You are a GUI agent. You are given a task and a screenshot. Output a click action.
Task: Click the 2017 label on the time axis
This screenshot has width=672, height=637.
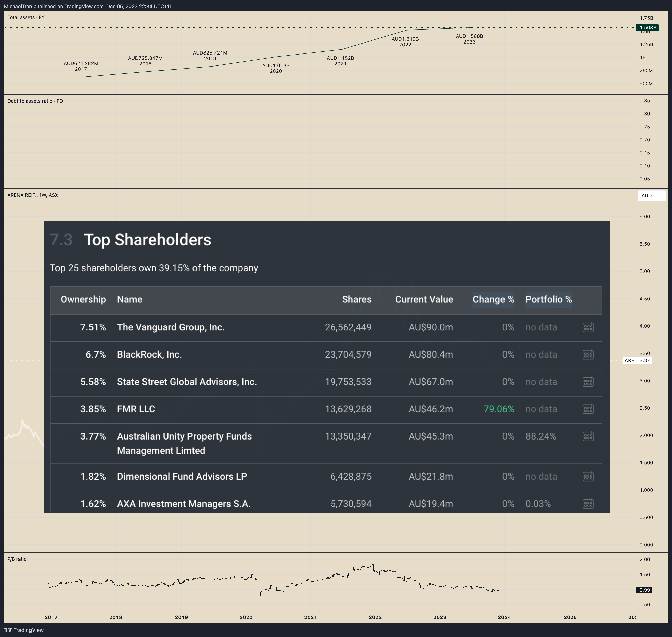click(x=51, y=617)
